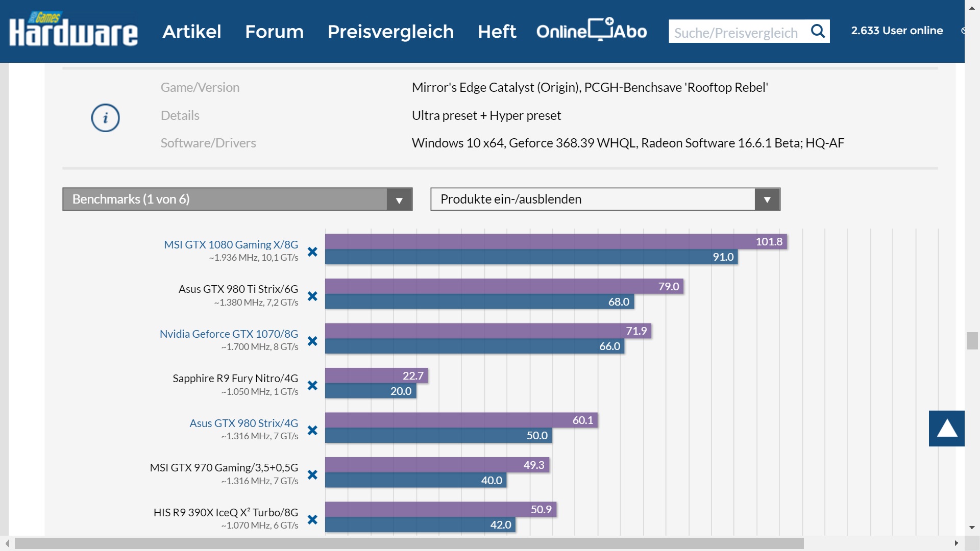Open Nvidia Geforce GTX 1070/8G link
This screenshot has height=551, width=980.
[229, 334]
